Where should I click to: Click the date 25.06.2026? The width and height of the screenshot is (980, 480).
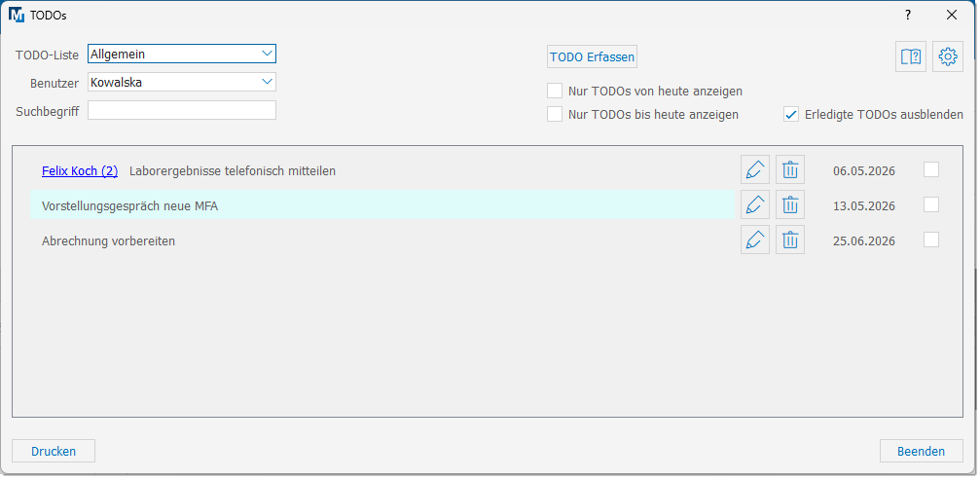click(864, 240)
